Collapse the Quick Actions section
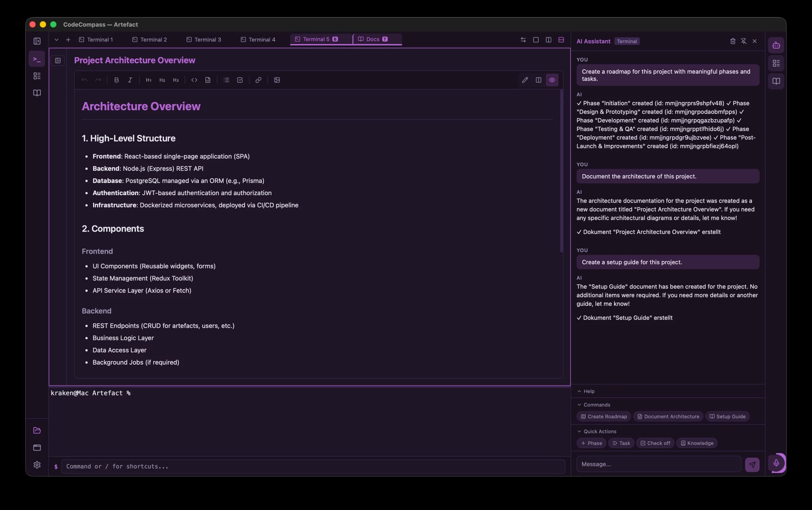 (597, 432)
